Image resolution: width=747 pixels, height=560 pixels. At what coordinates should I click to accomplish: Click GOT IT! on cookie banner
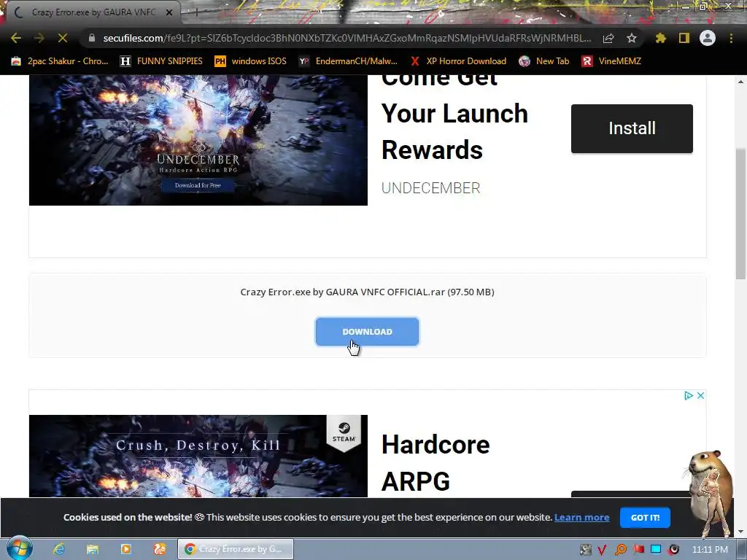[x=645, y=518]
